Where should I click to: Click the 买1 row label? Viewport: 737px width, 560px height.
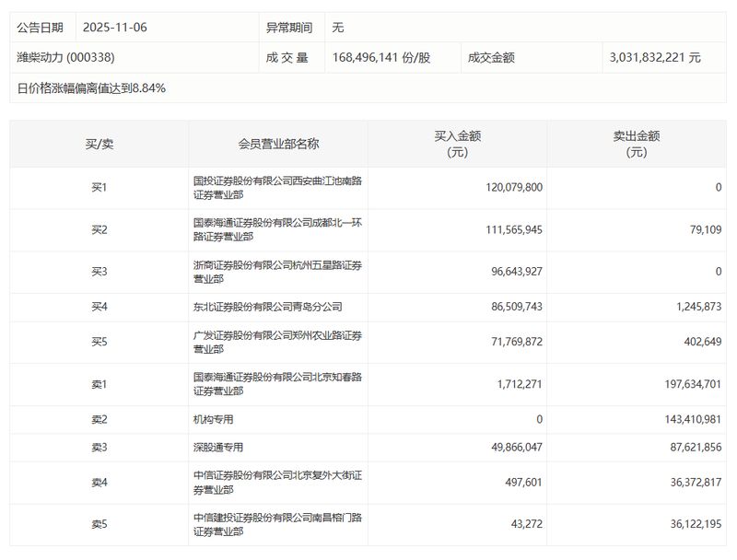[98, 187]
